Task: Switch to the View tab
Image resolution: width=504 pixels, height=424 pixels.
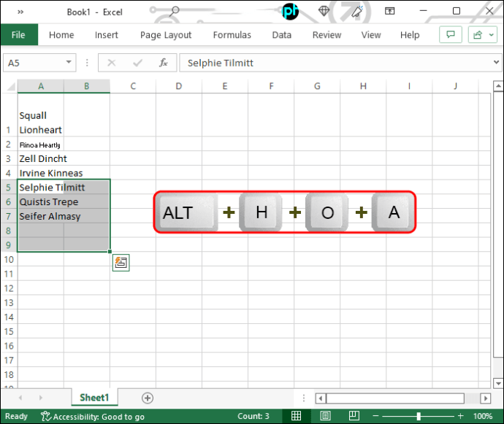Action: [x=371, y=35]
